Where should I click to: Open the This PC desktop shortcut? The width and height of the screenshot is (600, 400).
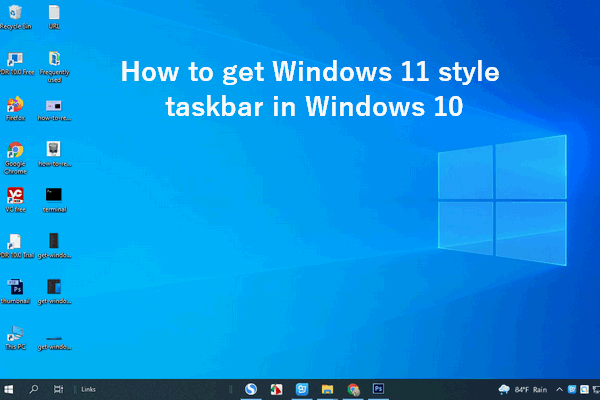coord(15,338)
